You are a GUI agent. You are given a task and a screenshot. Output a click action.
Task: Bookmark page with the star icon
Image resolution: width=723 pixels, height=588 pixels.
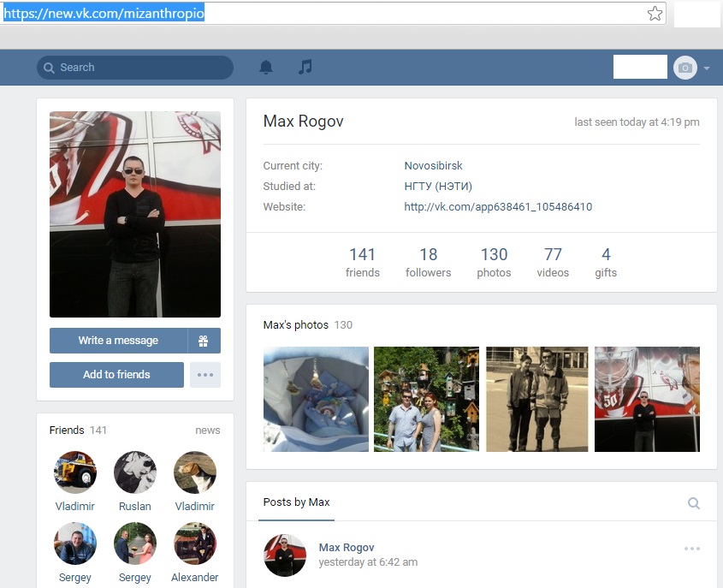pos(655,13)
